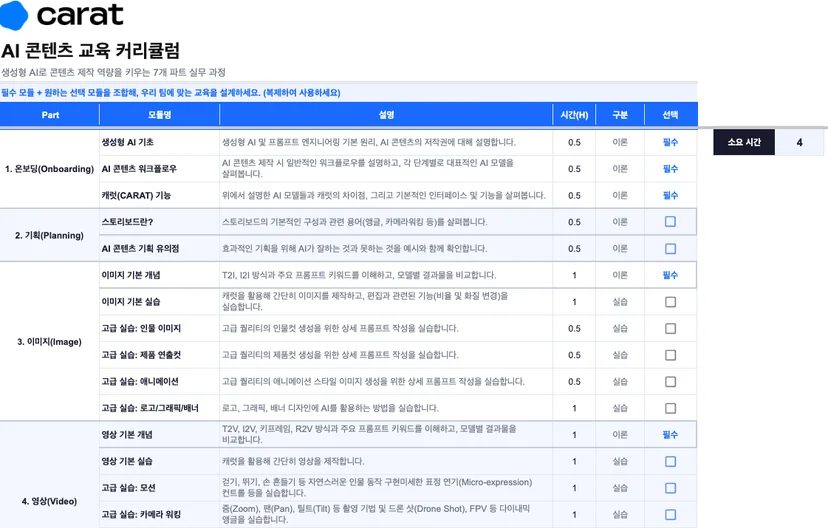828x528 pixels.
Task: Select the subtitle about 7개 파트 실무 과정
Action: coord(113,72)
